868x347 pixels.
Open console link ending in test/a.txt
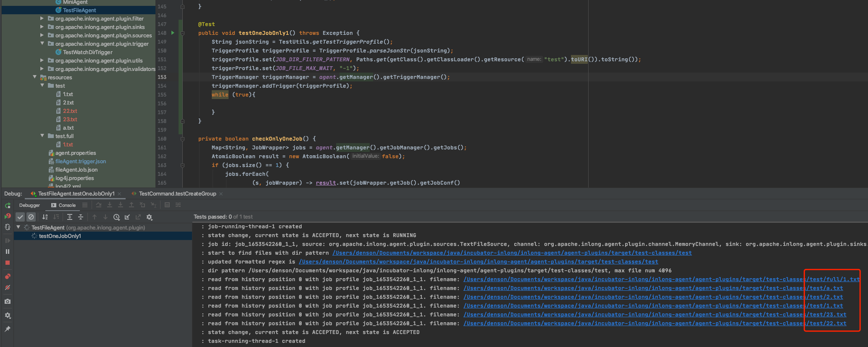tap(653, 288)
